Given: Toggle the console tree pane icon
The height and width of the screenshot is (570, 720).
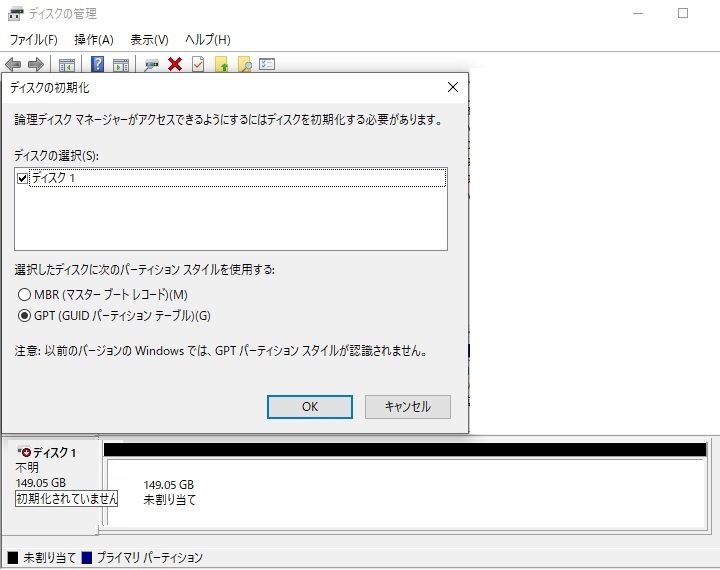Looking at the screenshot, I should click(x=67, y=65).
